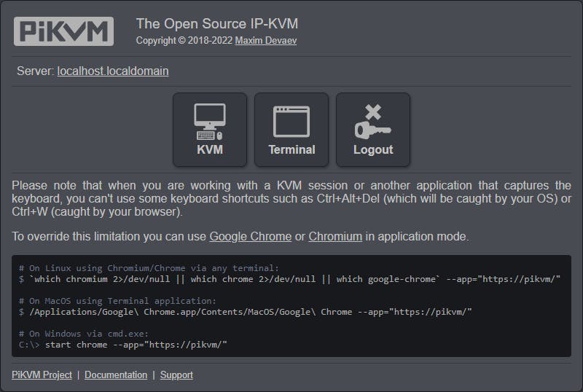Click the '# On Windows via cmd.exe' comment
The height and width of the screenshot is (392, 583).
pyautogui.click(x=84, y=334)
